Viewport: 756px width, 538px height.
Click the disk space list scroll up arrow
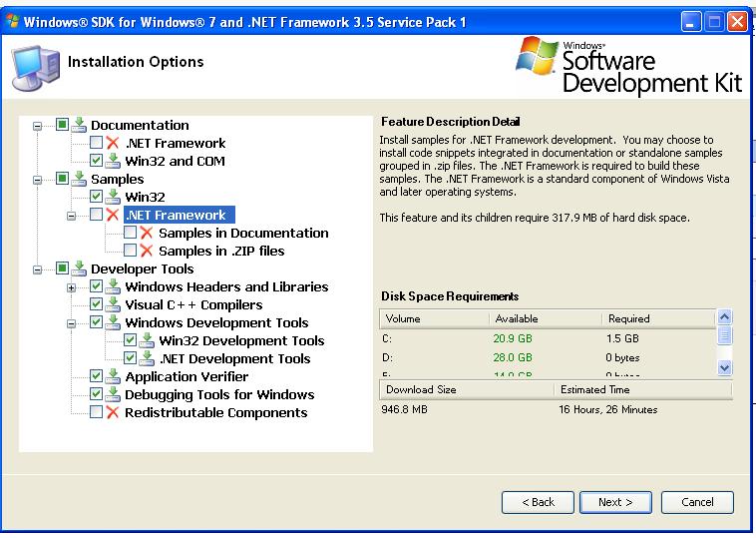(725, 317)
